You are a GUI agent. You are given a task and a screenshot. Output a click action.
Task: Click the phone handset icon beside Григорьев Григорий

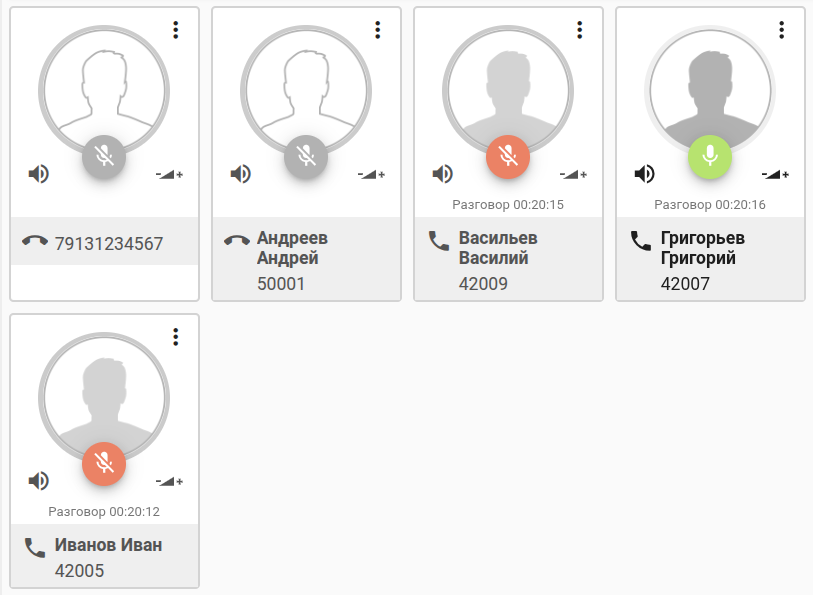pos(641,241)
